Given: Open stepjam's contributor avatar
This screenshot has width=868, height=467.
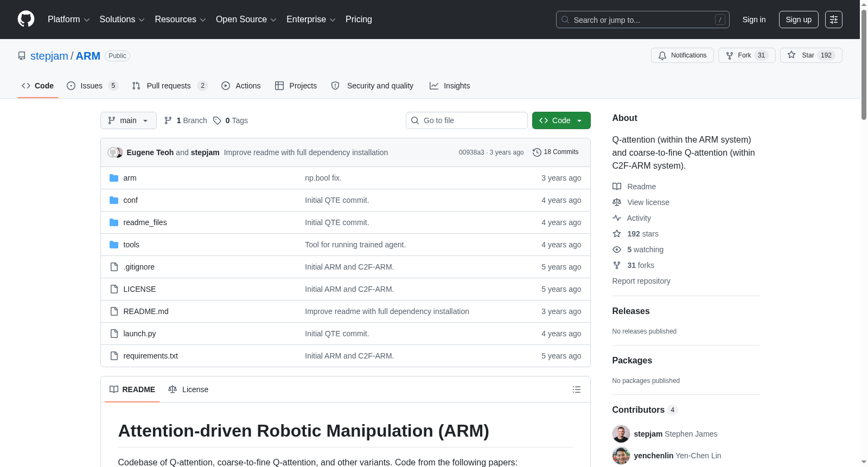Looking at the screenshot, I should click(x=621, y=434).
